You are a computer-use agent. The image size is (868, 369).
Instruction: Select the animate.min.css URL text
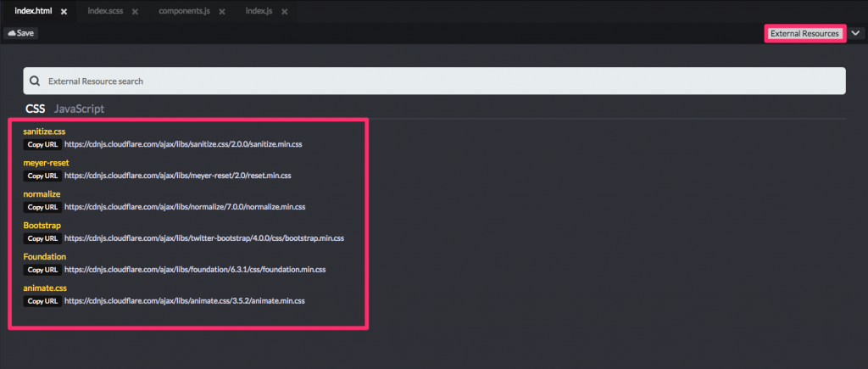(x=185, y=301)
